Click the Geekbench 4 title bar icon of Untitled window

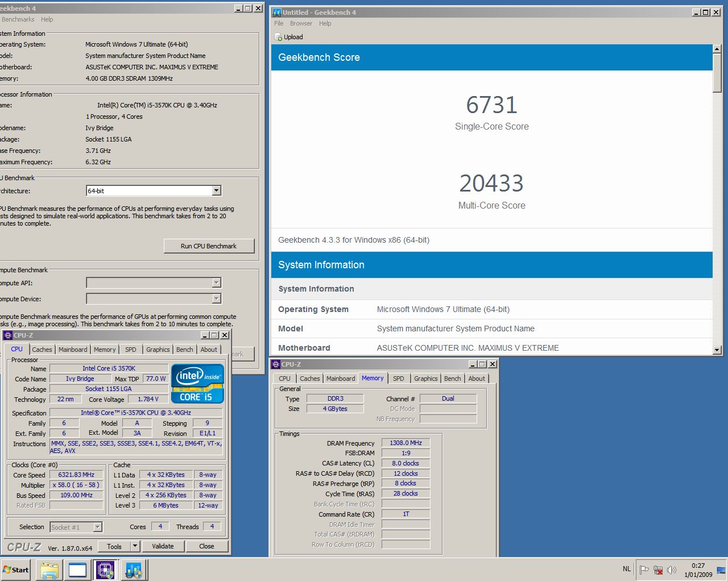[x=276, y=12]
